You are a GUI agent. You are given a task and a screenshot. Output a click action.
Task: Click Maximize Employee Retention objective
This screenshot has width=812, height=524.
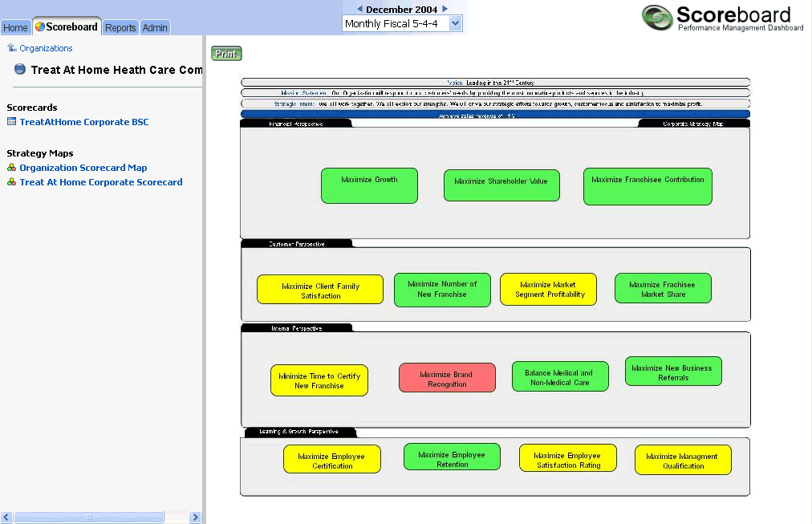pyautogui.click(x=452, y=457)
